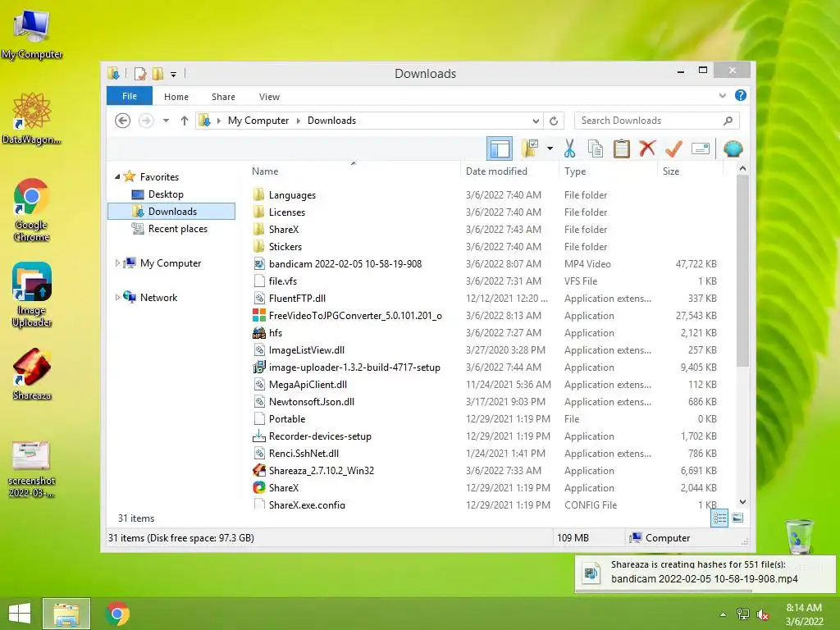This screenshot has height=630, width=840.
Task: Expand the My Computer tree node
Action: click(117, 263)
